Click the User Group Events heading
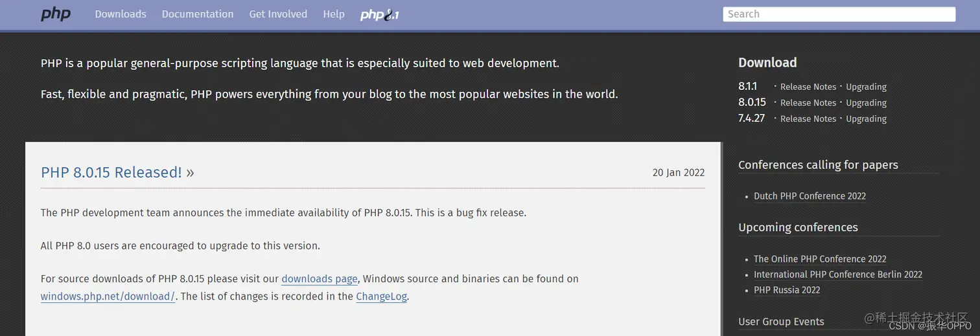Viewport: 980px width, 336px height. 781,322
